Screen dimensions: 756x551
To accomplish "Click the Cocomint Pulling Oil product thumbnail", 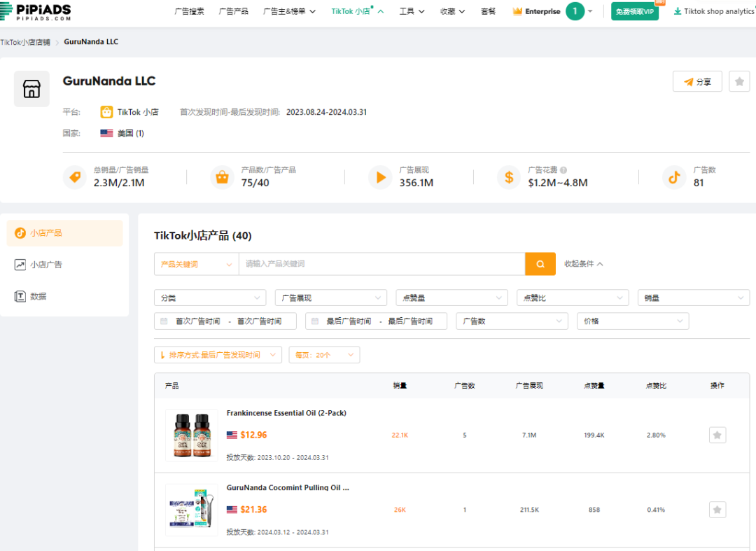I will pos(191,510).
